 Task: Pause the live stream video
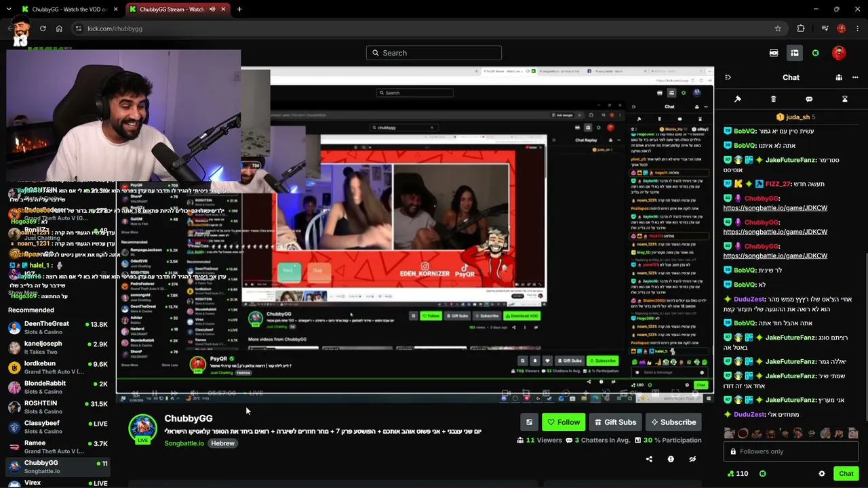click(x=155, y=393)
